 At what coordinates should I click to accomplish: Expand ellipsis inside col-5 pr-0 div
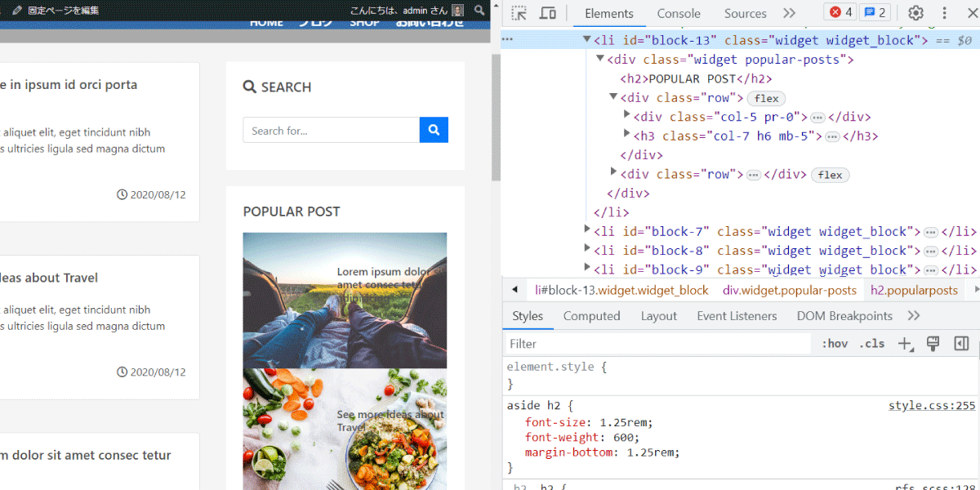[817, 117]
